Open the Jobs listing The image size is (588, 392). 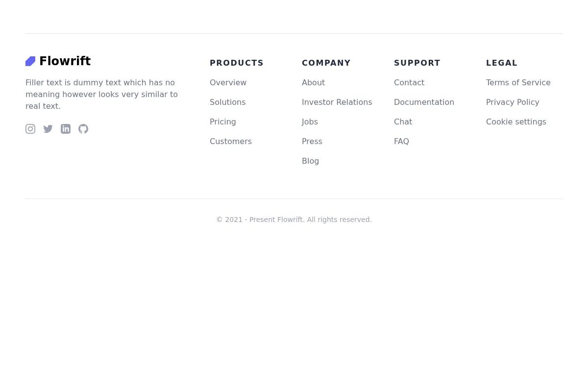310,122
